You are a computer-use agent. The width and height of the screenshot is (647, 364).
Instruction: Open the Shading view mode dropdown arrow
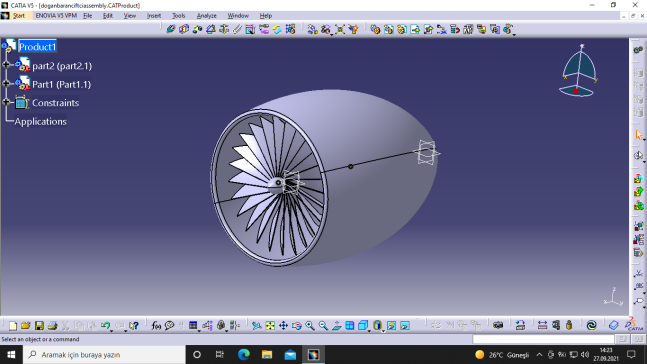click(x=383, y=331)
